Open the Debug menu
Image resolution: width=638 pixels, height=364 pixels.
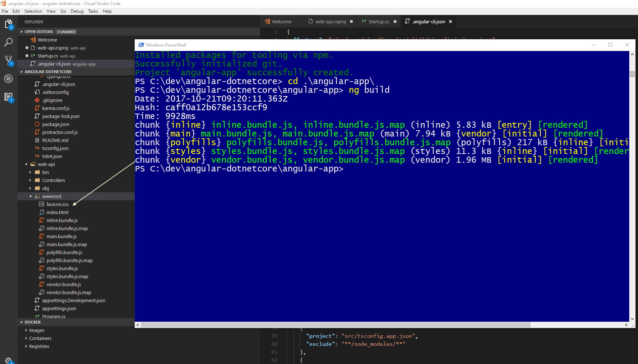[77, 11]
